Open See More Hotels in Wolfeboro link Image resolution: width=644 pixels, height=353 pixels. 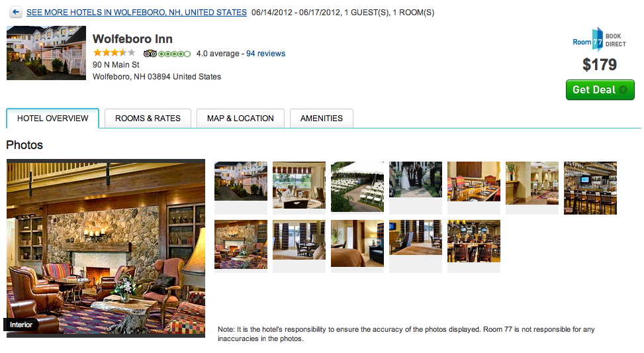pos(136,13)
